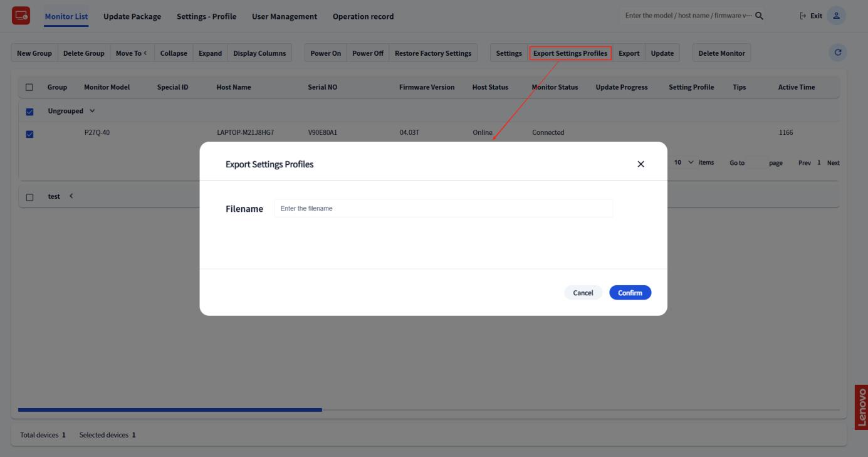Click the blue horizontal scrollbar
Image resolution: width=868 pixels, height=457 pixels.
pyautogui.click(x=170, y=410)
